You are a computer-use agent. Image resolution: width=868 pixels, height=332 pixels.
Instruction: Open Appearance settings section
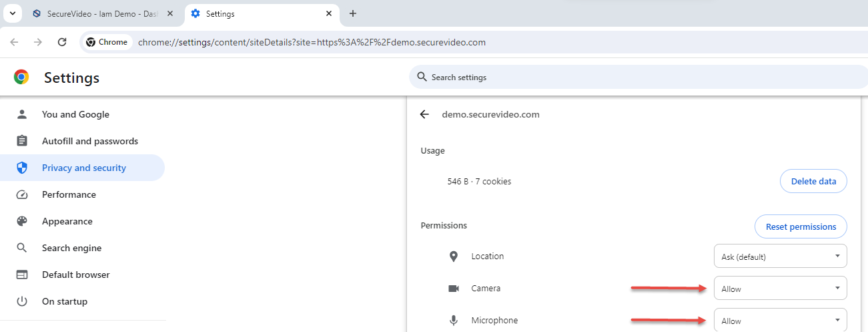tap(67, 221)
